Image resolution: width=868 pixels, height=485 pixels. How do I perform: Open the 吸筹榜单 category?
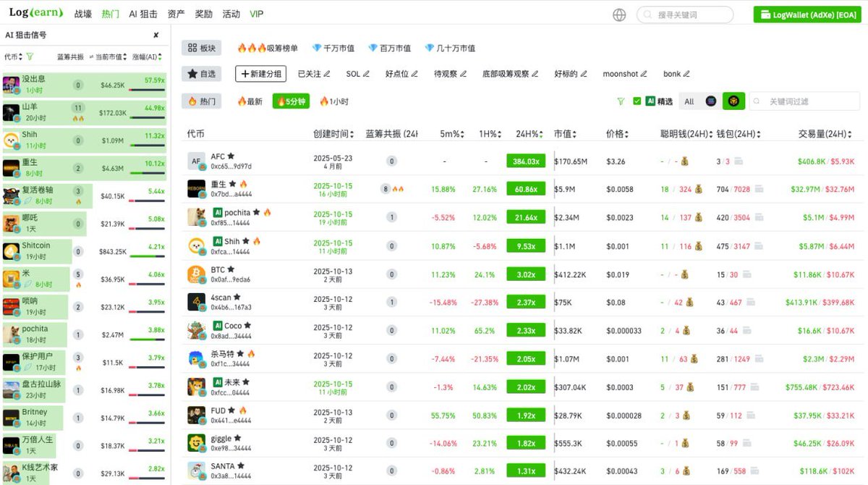268,48
